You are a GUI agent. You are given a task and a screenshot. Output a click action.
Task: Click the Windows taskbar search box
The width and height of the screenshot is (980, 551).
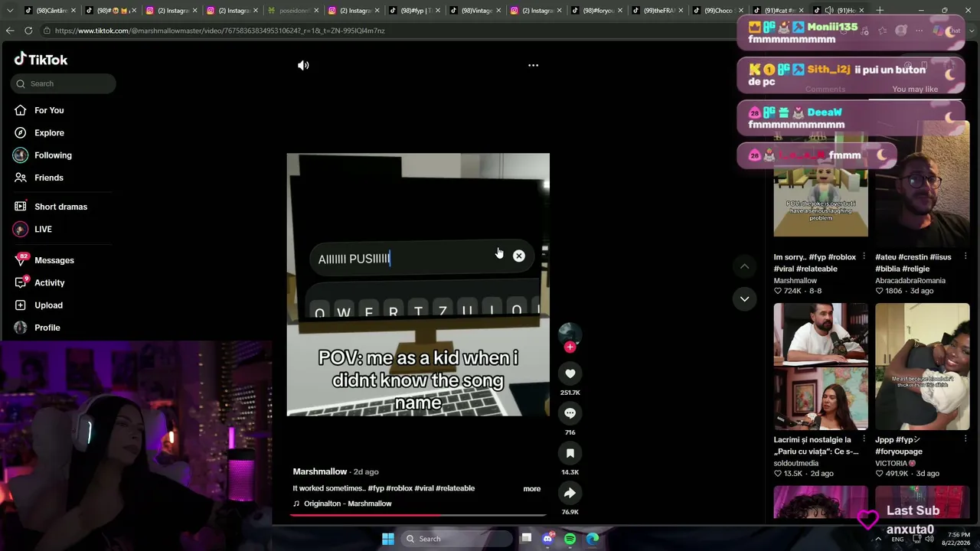pos(457,539)
